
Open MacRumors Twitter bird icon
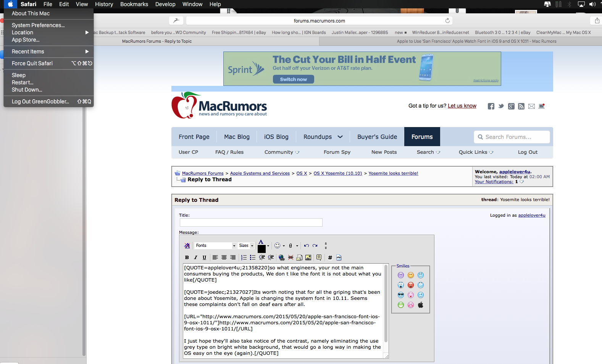(501, 106)
